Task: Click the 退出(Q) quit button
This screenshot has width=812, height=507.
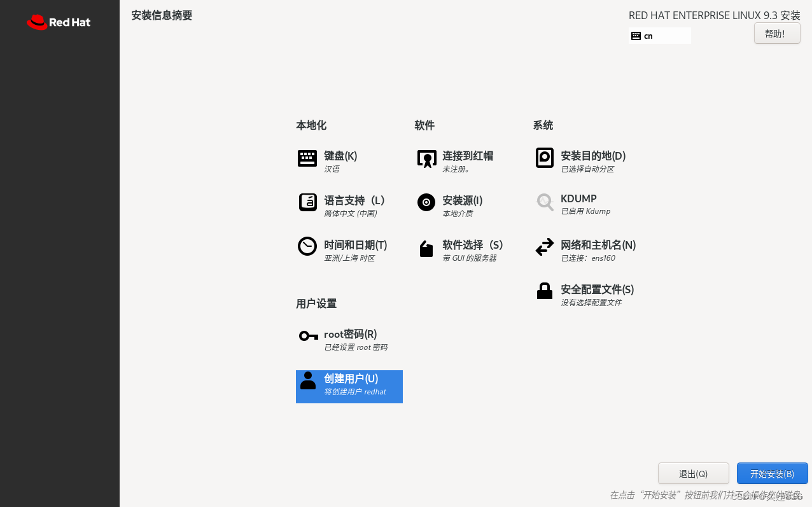Action: coord(694,473)
